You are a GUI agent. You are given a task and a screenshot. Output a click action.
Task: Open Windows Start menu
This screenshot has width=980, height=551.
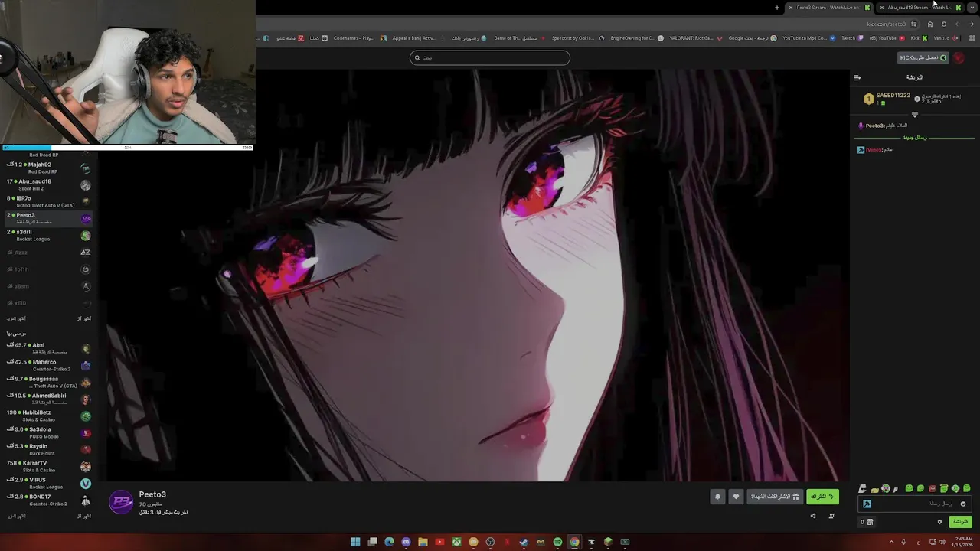tap(355, 542)
